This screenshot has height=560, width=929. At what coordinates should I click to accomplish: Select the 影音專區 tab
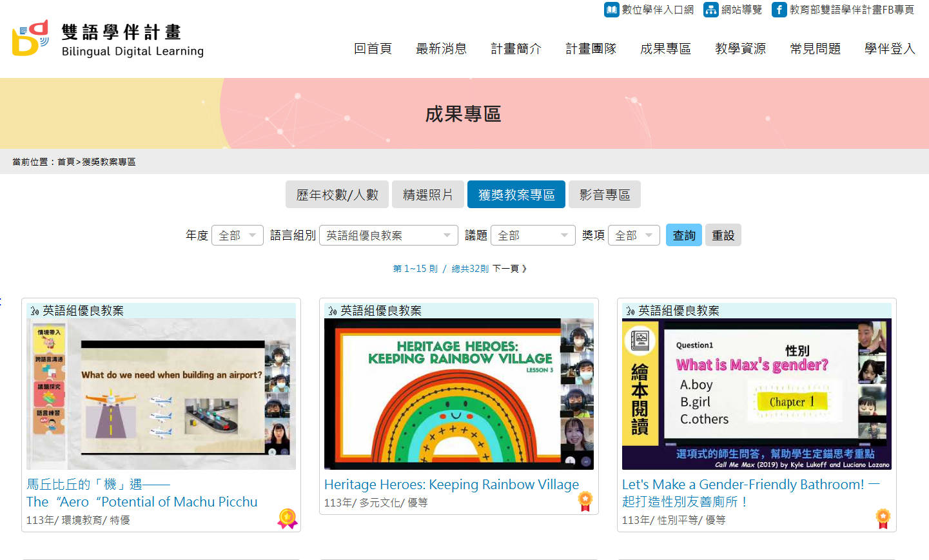click(605, 195)
